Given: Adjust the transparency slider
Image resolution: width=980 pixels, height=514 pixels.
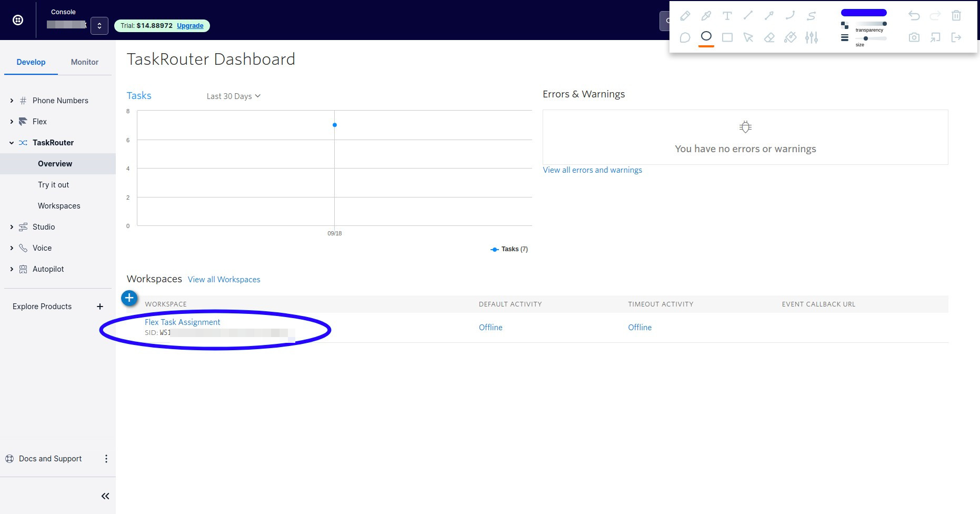Looking at the screenshot, I should 871,24.
